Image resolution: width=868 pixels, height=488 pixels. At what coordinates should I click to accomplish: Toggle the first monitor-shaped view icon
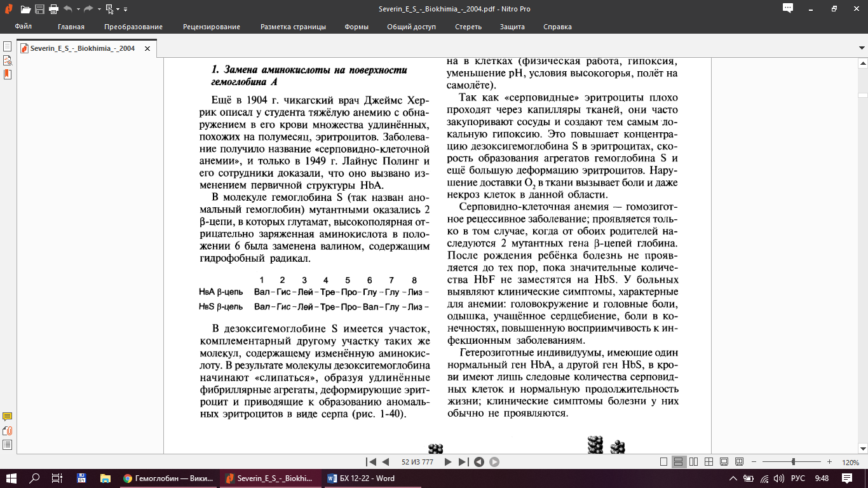pyautogui.click(x=724, y=462)
